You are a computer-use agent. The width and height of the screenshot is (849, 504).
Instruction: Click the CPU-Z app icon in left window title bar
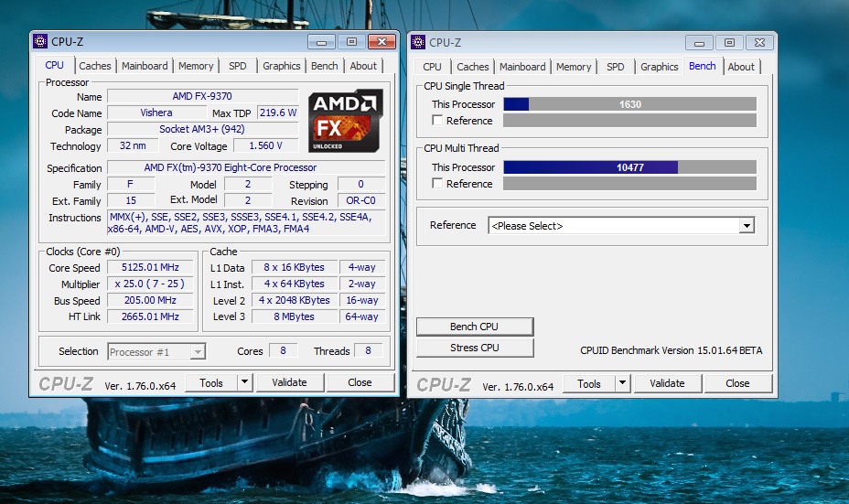40,41
